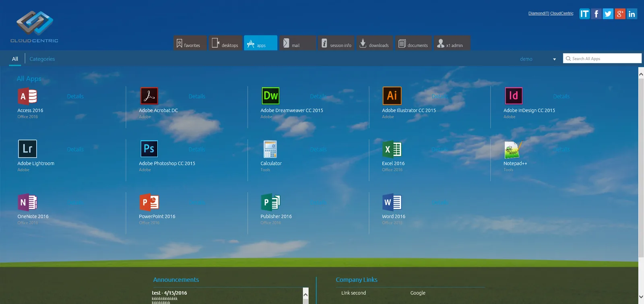644x304 pixels.
Task: Open the PowerPoint 2016 icon
Action: click(149, 202)
